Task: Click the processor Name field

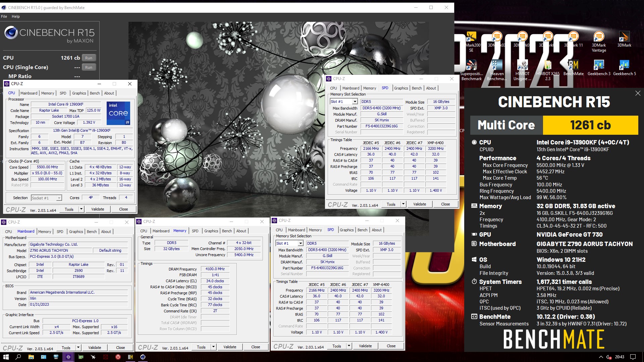Action: [x=66, y=104]
